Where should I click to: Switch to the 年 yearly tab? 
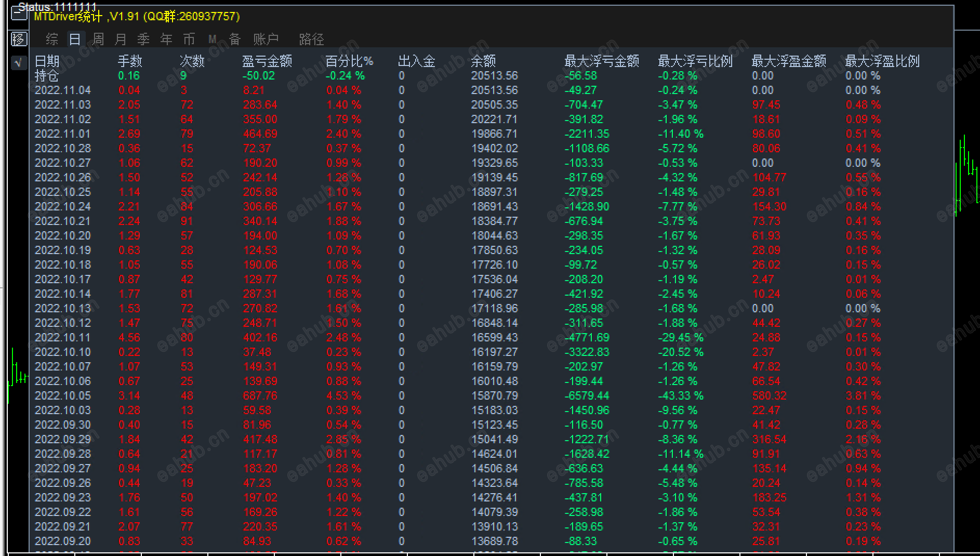(166, 39)
